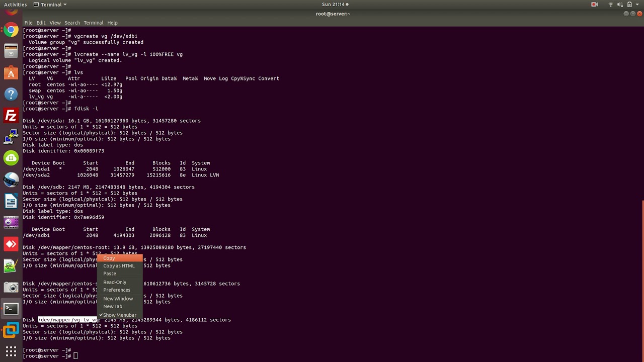The width and height of the screenshot is (644, 362).
Task: Click the muted volume indicator
Action: pyautogui.click(x=620, y=5)
